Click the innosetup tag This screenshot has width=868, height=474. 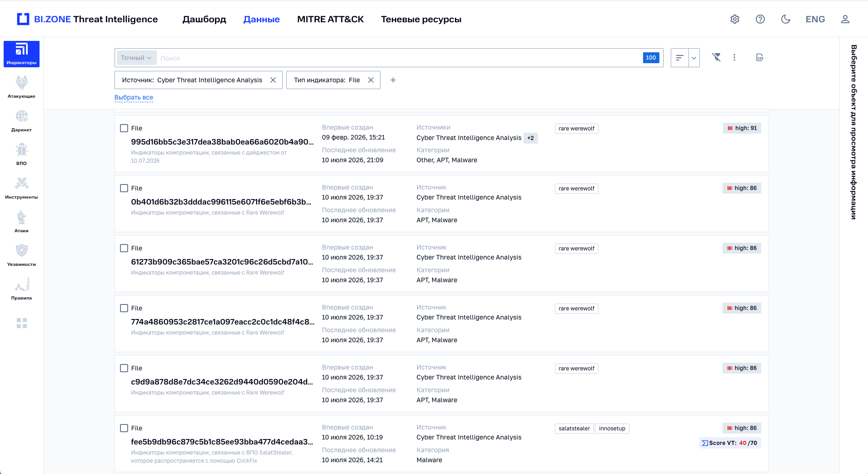point(612,429)
